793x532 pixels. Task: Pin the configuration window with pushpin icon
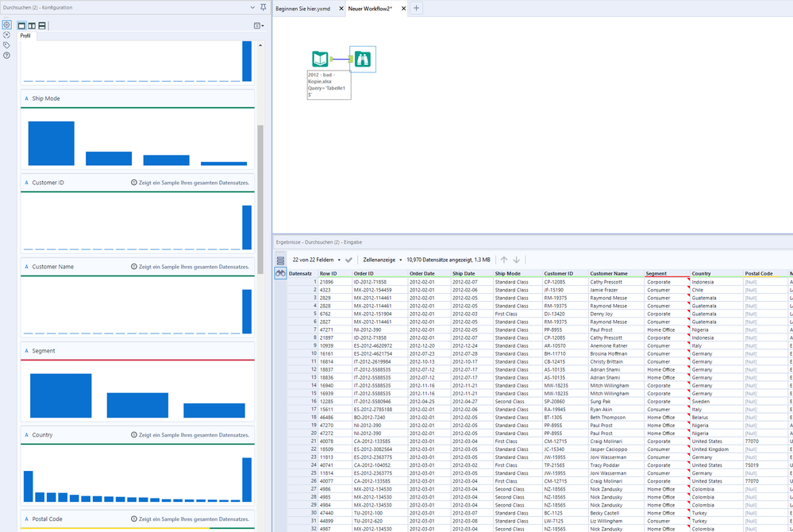[263, 7]
